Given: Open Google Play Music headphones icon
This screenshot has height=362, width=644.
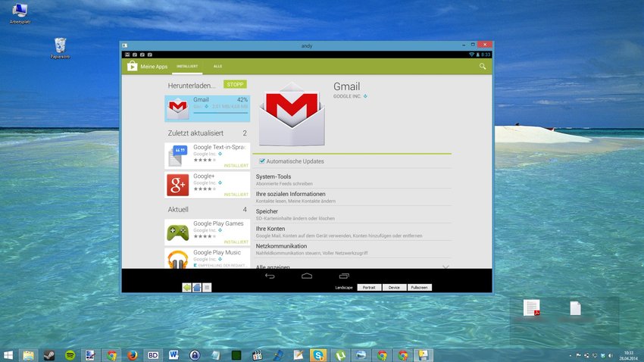Looking at the screenshot, I should click(178, 260).
